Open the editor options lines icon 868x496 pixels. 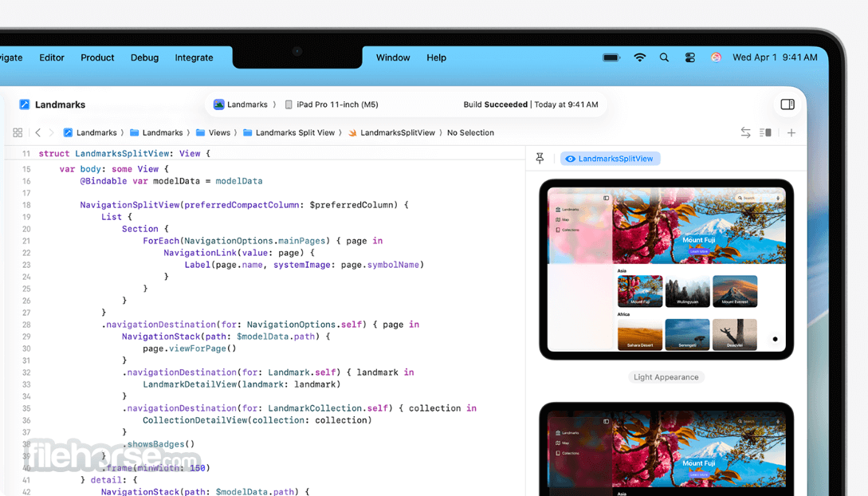766,132
